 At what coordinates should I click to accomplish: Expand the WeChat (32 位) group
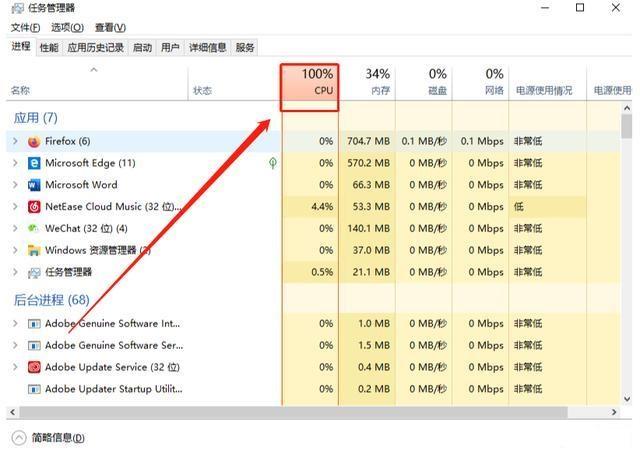point(16,228)
